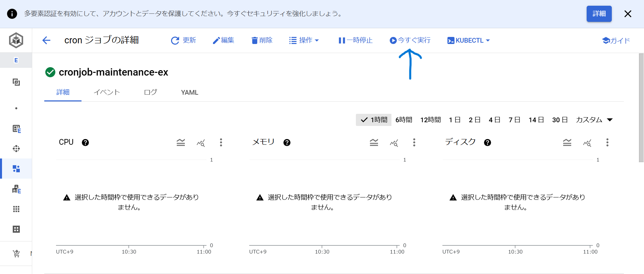Toggle legend on the ディスク chart
Screen dimensions: 644x274
pos(567,142)
